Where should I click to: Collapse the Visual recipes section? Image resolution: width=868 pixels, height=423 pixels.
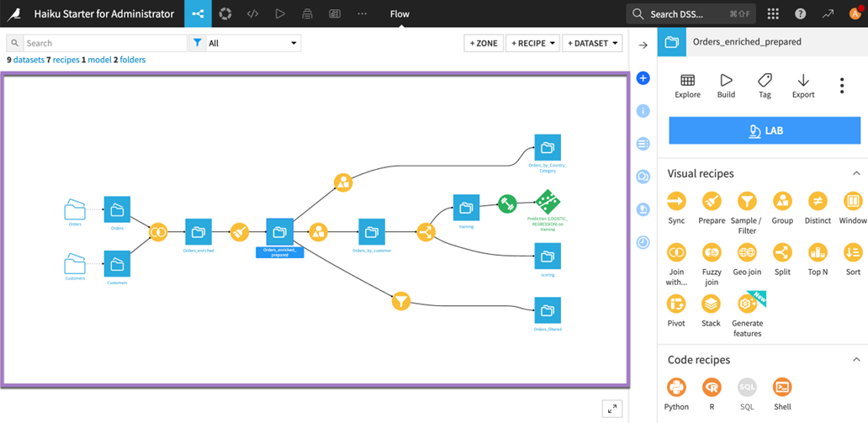[x=856, y=173]
